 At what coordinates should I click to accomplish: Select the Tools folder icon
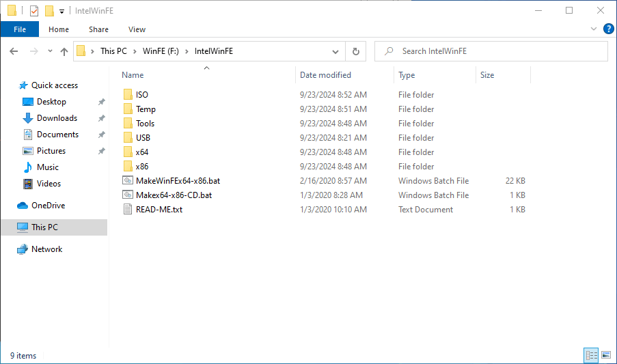[x=128, y=123]
